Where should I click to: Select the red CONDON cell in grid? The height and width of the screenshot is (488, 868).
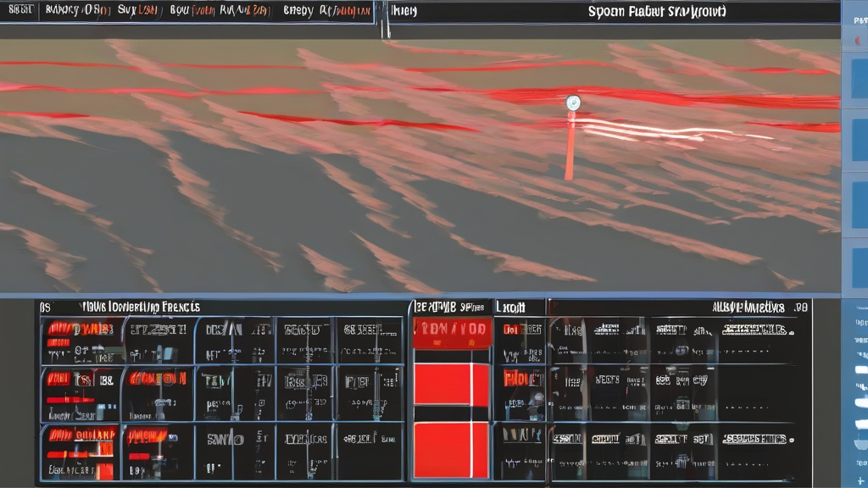coord(158,379)
